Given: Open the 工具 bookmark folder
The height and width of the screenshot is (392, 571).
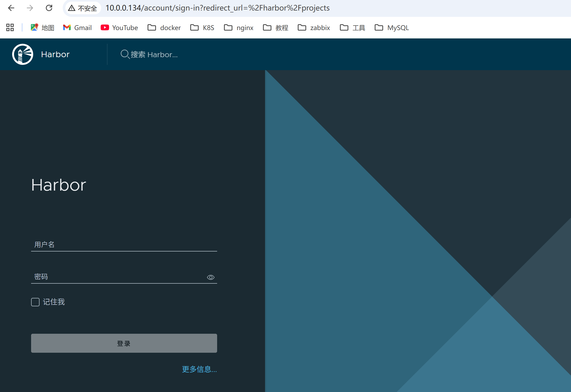Looking at the screenshot, I should click(x=353, y=27).
